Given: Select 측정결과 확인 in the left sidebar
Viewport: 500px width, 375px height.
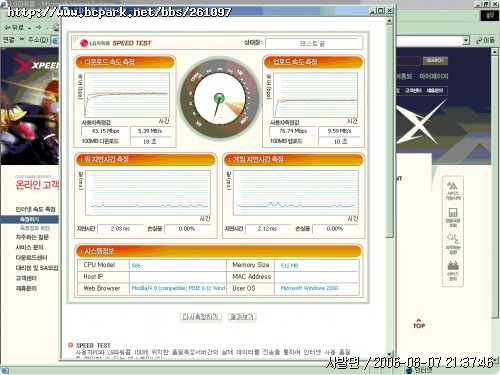Looking at the screenshot, I should click(x=35, y=228).
